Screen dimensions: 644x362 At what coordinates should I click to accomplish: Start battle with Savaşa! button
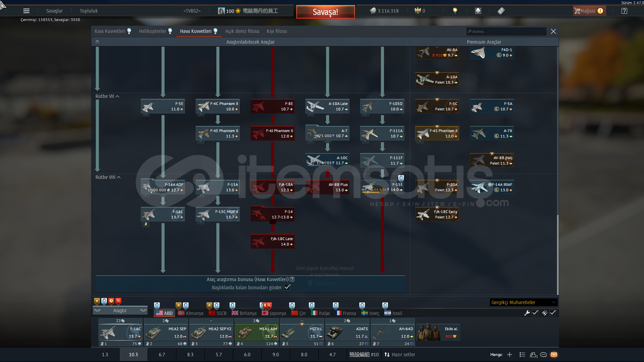[325, 12]
